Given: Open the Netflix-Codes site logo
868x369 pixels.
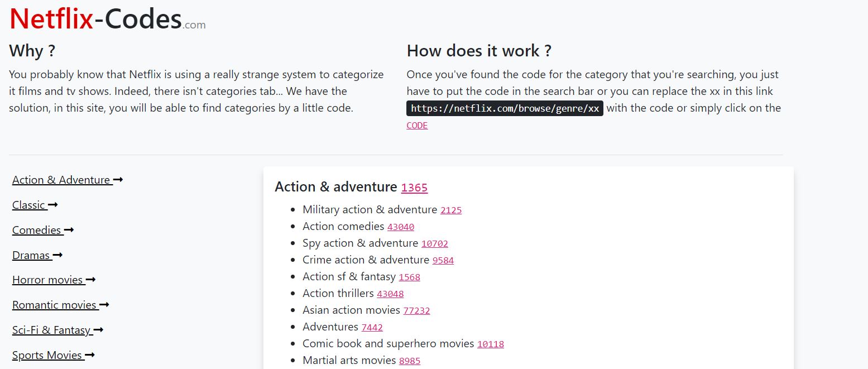Looking at the screenshot, I should 108,18.
